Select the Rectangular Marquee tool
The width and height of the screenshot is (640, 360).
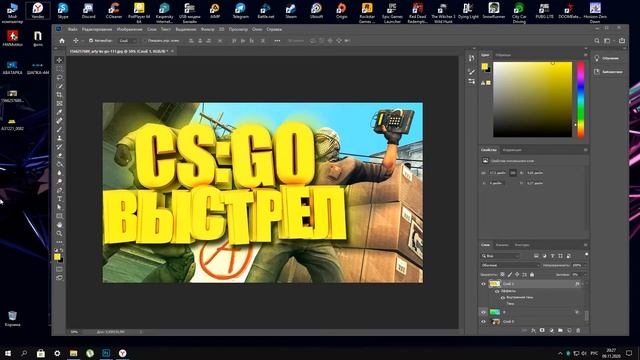click(59, 69)
